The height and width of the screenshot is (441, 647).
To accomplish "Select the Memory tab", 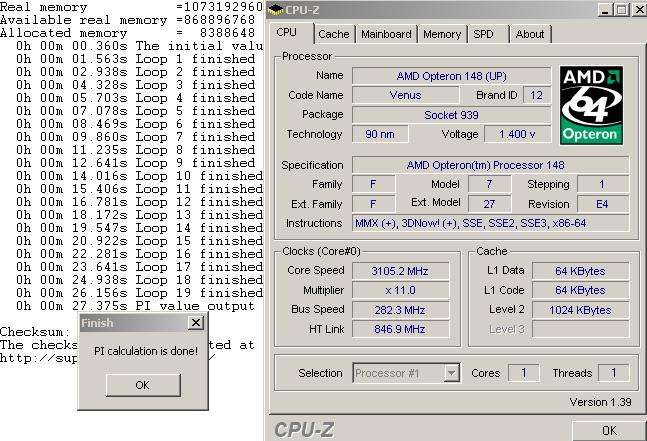I will click(x=441, y=34).
